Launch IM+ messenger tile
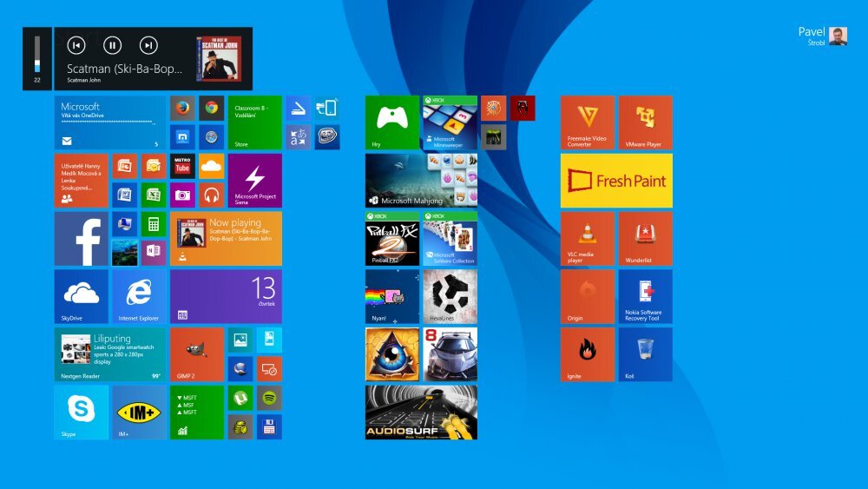 pyautogui.click(x=139, y=413)
